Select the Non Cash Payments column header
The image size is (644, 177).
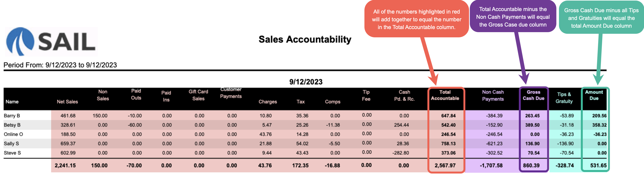coord(492,95)
